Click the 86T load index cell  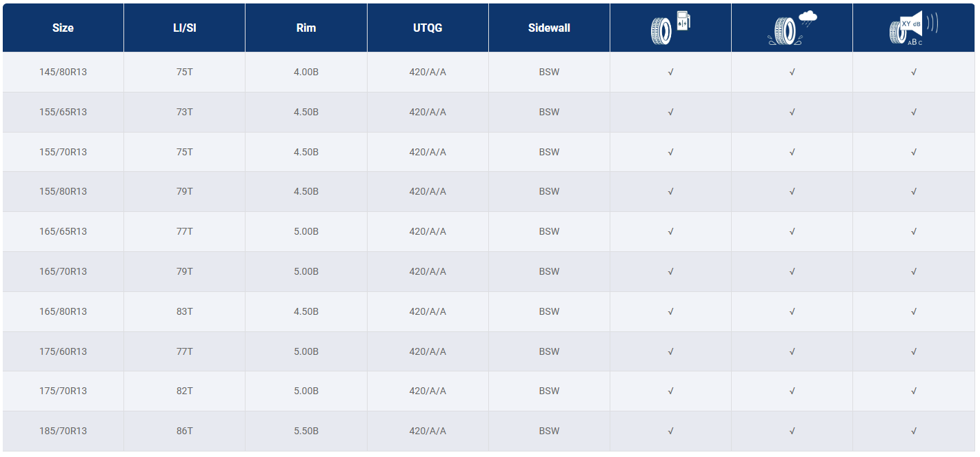(x=184, y=431)
